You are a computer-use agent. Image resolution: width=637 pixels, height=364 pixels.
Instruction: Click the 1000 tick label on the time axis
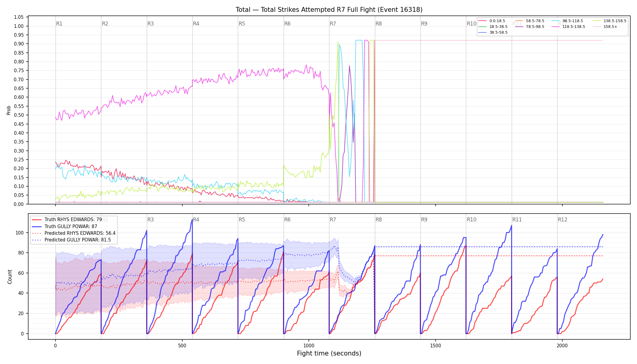point(309,345)
